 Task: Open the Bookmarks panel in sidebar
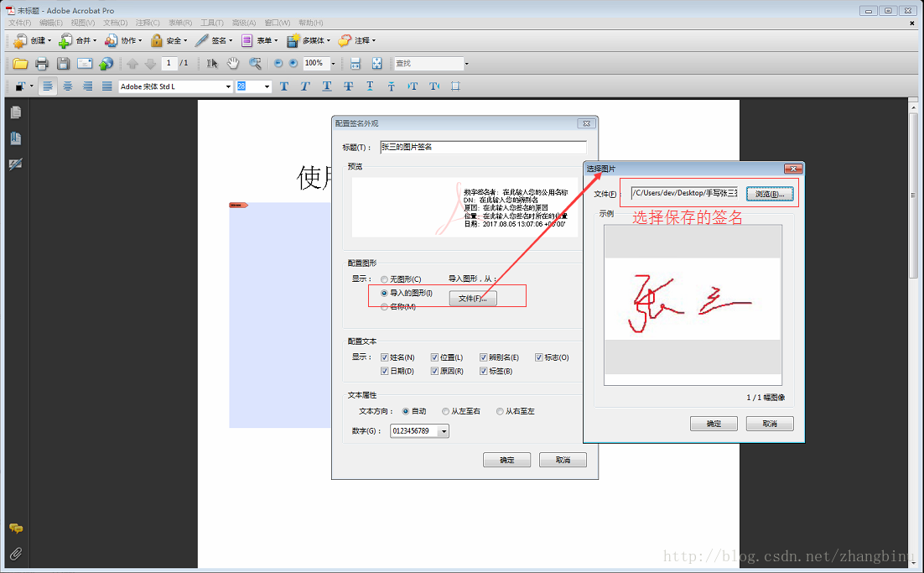point(16,138)
